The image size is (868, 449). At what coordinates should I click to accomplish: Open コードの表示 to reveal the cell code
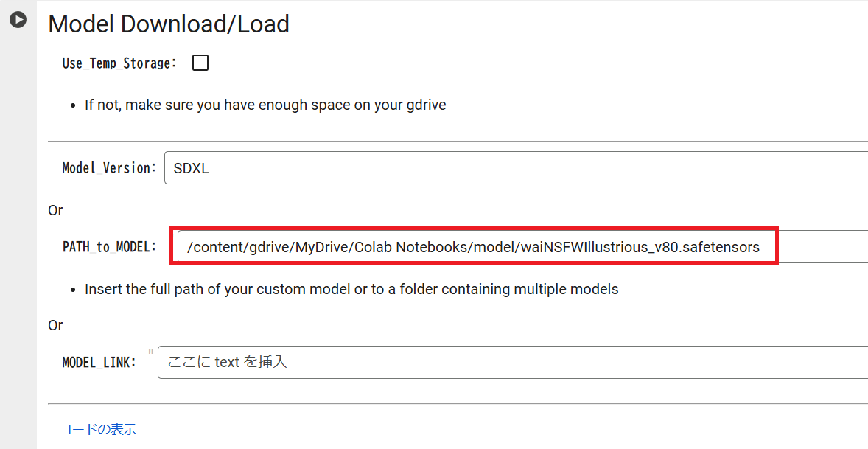[98, 428]
